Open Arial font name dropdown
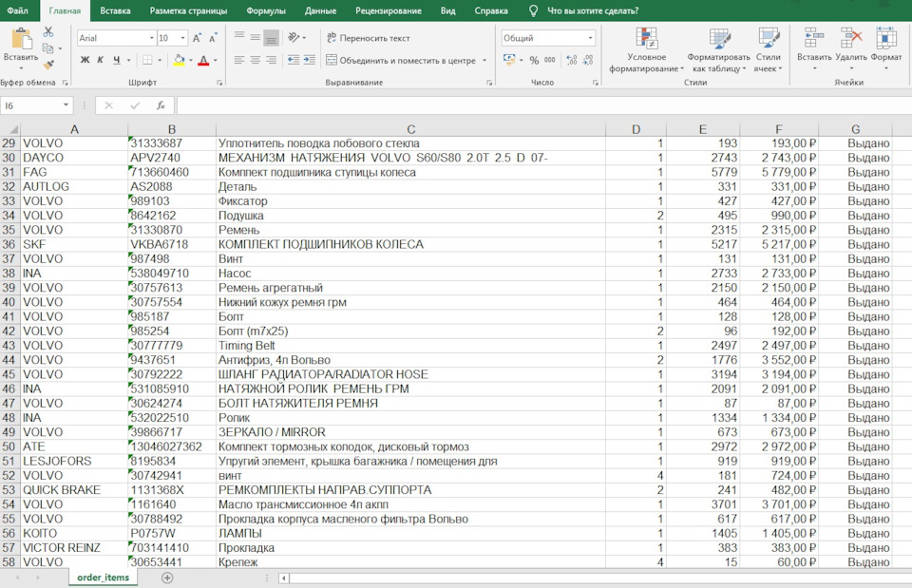The image size is (912, 588). (152, 38)
